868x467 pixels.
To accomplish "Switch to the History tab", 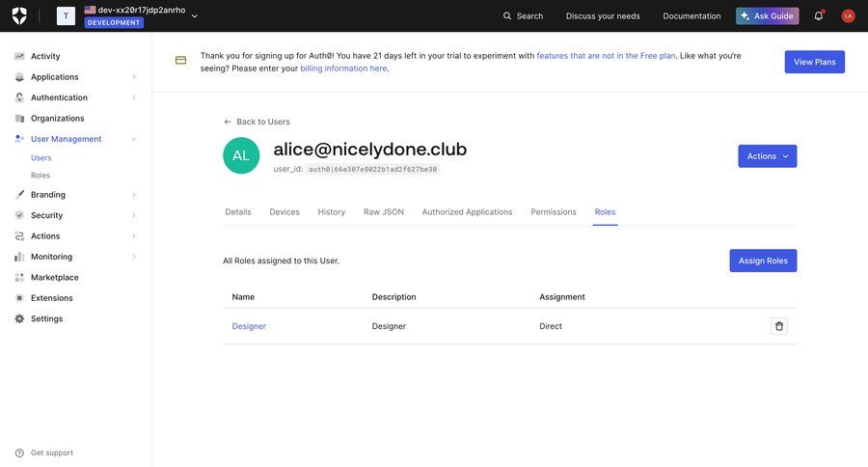I will 332,212.
